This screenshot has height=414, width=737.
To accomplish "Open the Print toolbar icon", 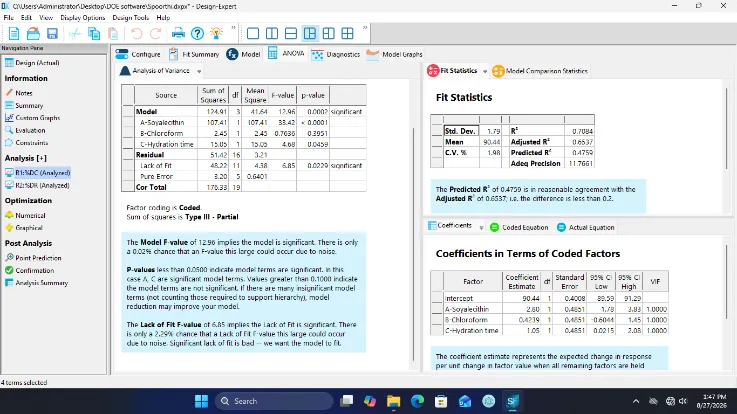I will coord(178,33).
